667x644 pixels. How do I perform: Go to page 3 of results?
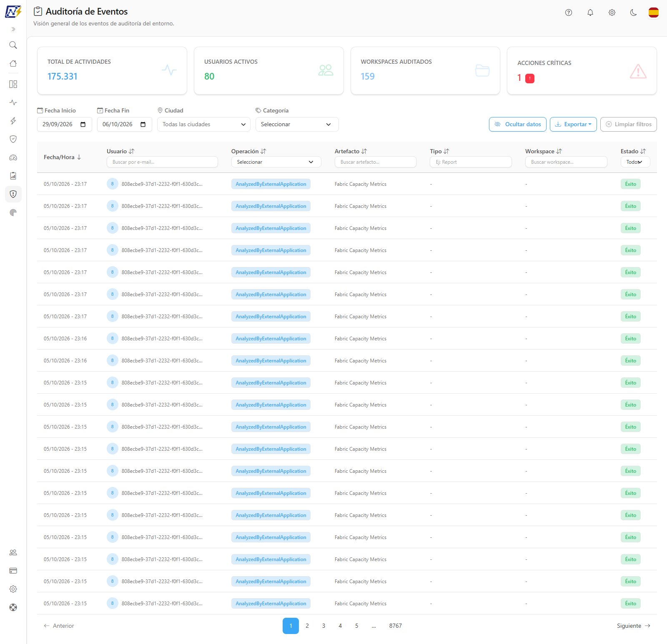tap(323, 626)
